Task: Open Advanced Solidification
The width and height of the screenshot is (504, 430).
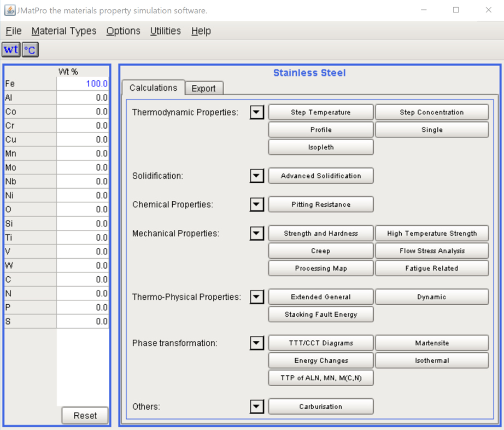Action: [321, 176]
